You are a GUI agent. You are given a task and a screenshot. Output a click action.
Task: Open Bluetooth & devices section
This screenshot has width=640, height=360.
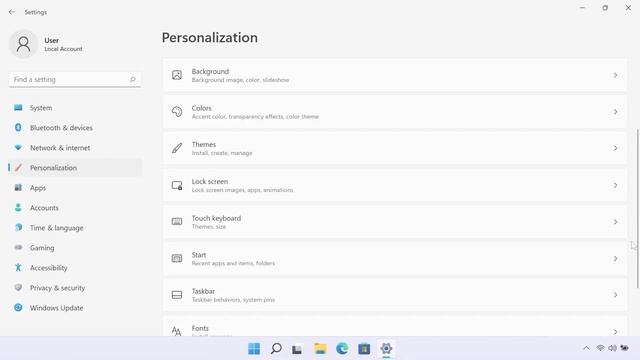75,128
